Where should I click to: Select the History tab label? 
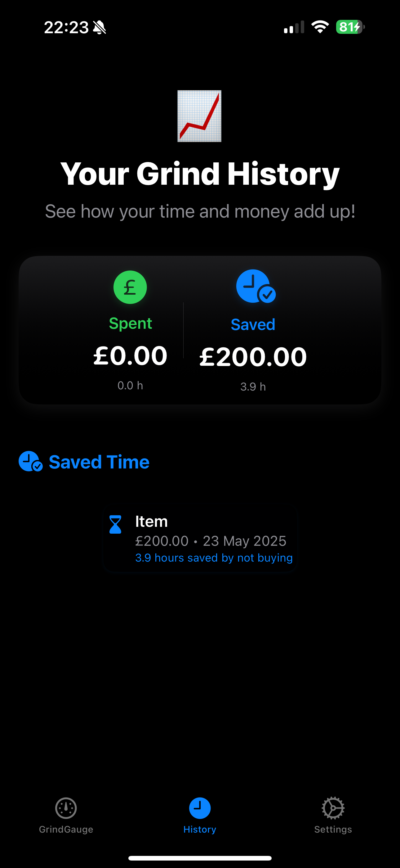tap(200, 829)
